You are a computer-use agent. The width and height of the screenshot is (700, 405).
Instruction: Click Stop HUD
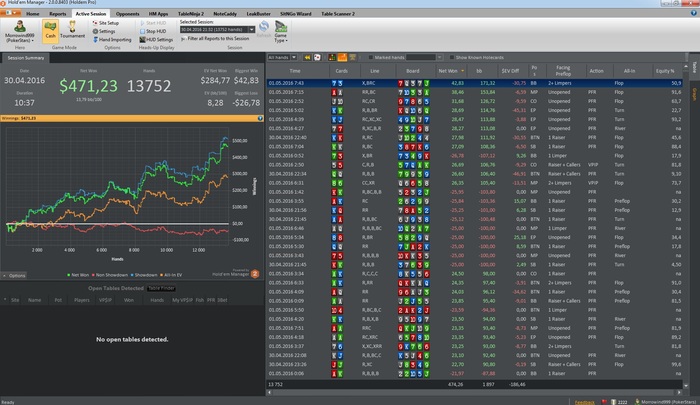pos(153,31)
